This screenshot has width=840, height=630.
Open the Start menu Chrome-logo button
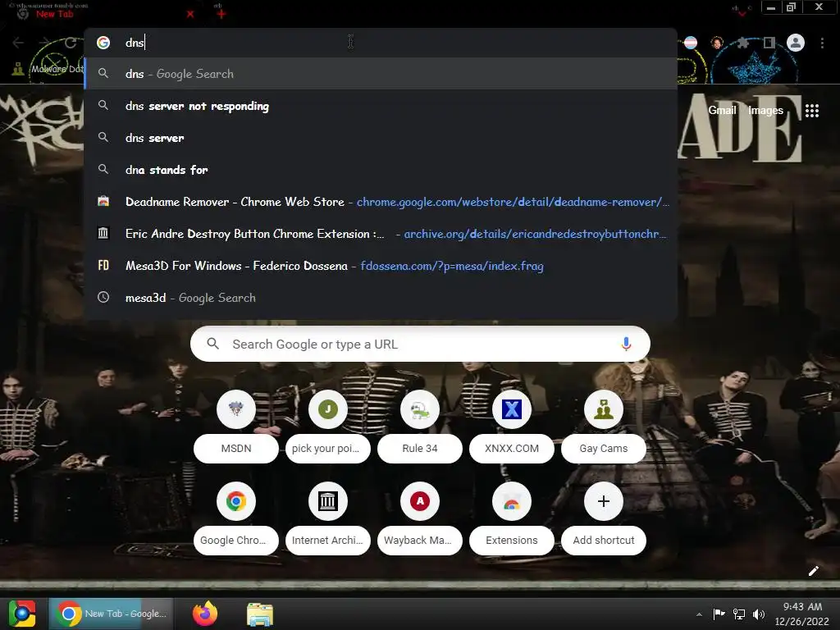click(x=21, y=614)
